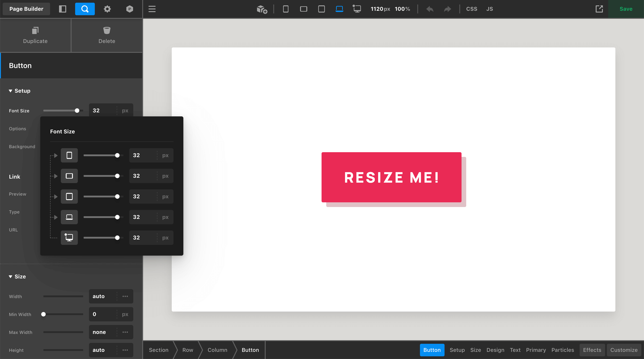
Task: Click the CSS tab in the toolbar
Action: click(471, 9)
